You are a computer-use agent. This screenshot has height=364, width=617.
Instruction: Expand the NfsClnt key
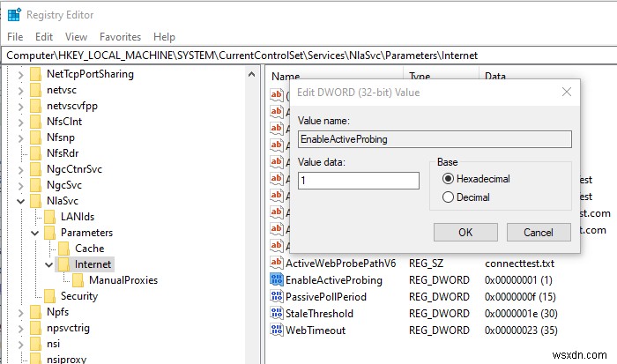pos(21,122)
